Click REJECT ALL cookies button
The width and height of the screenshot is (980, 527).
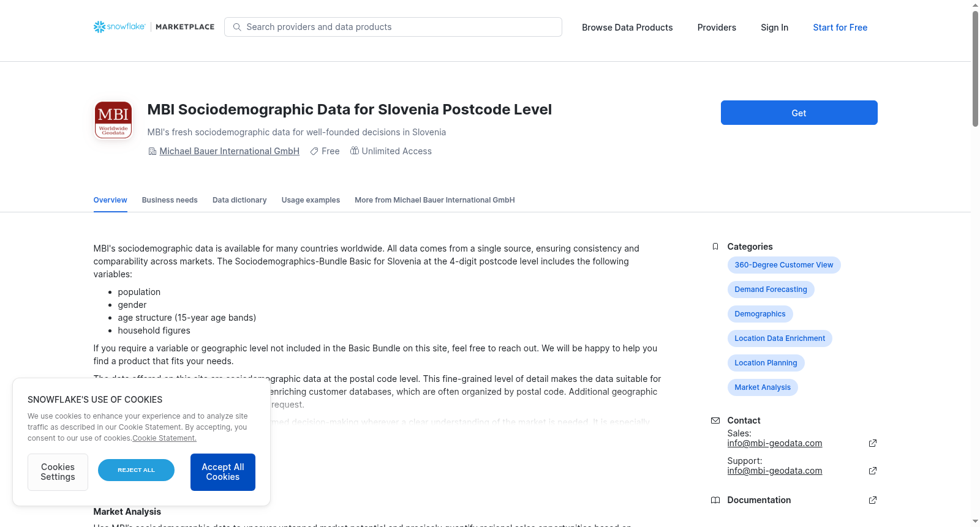136,470
